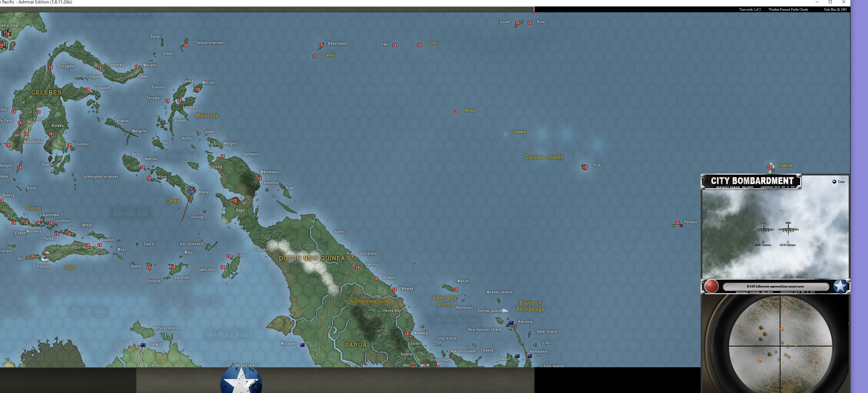Select the Japanese base icon at Sorong
The height and width of the screenshot is (393, 868).
coord(222,156)
